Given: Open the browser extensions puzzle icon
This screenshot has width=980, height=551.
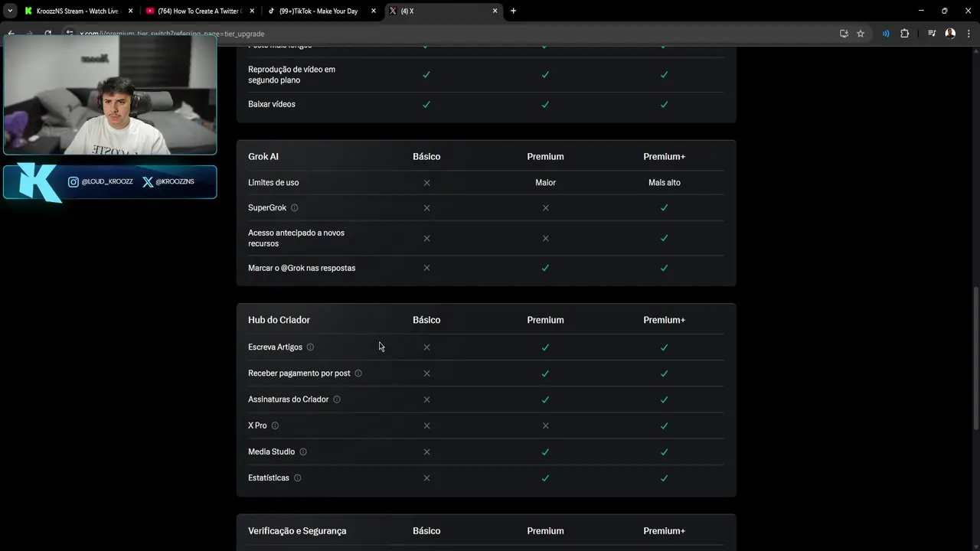Looking at the screenshot, I should click(904, 34).
